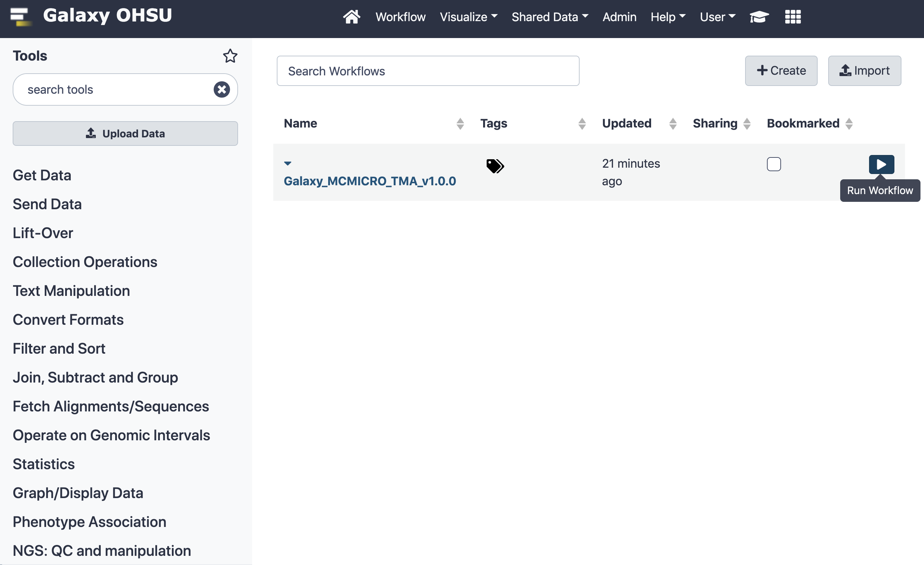This screenshot has width=924, height=565.
Task: Click the Upload Data button
Action: [x=125, y=134]
